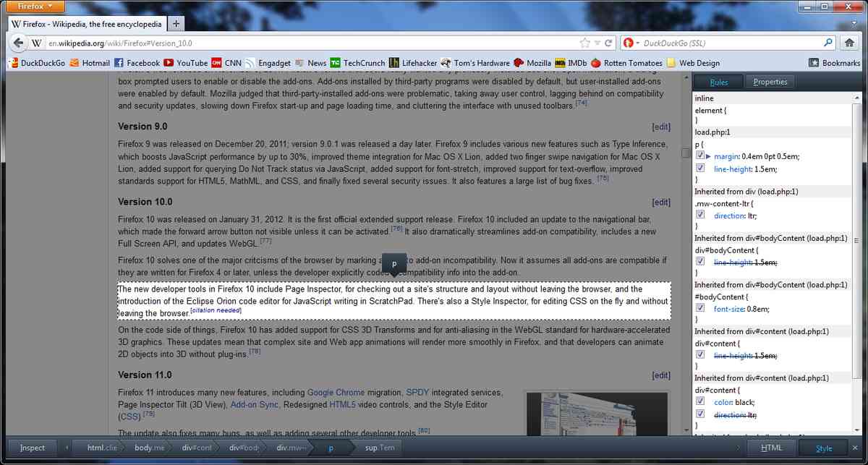Click the Wikipedia site identity icon in address bar
868x465 pixels.
(37, 43)
